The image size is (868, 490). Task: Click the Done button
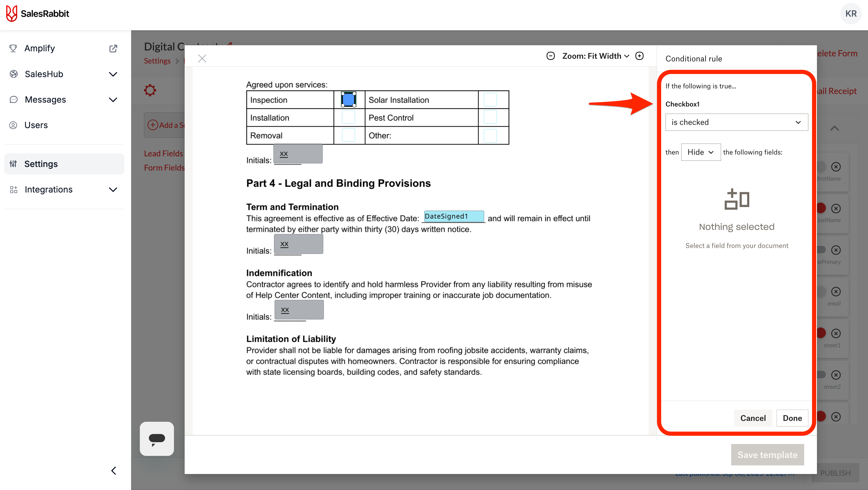[x=792, y=418]
